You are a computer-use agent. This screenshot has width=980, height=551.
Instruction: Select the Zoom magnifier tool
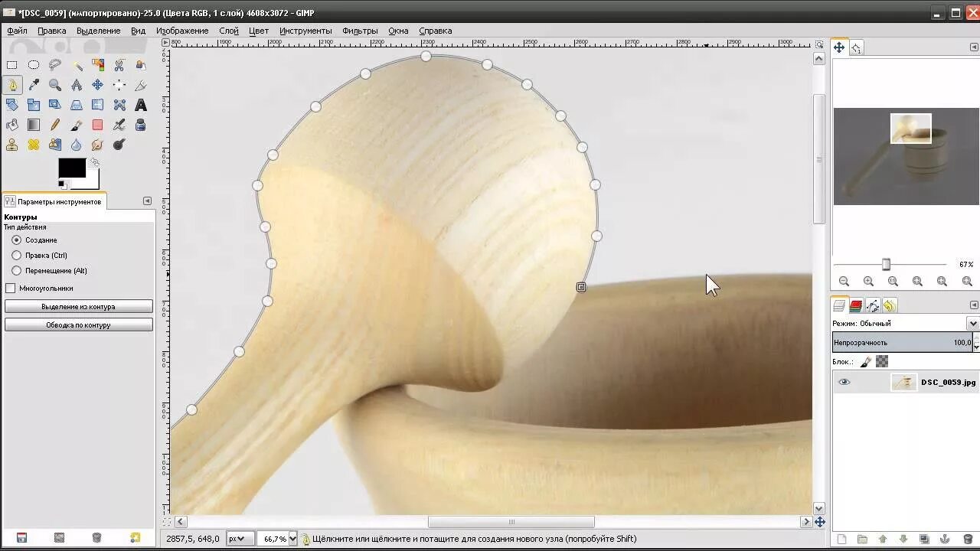coord(55,85)
